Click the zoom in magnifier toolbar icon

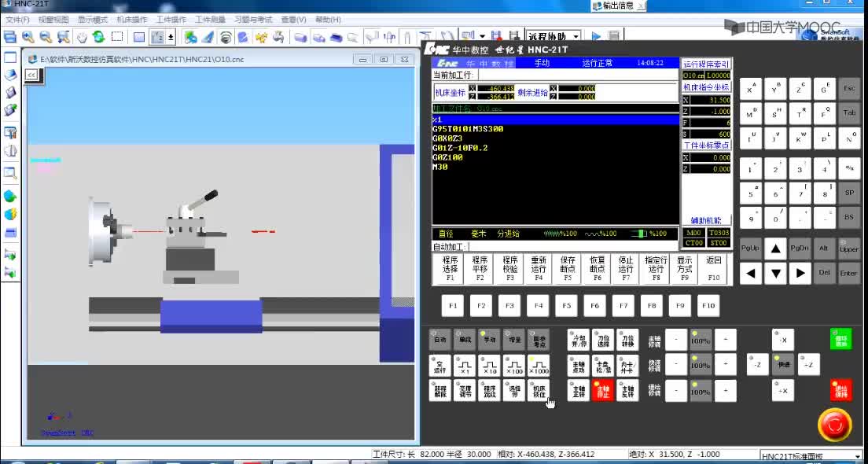28,37
